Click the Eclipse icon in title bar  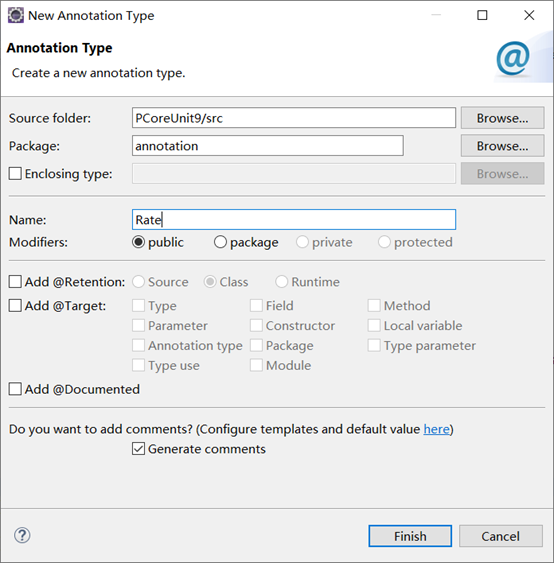15,15
